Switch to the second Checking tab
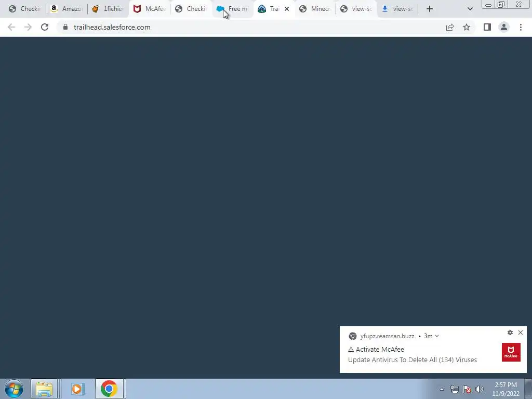Image resolution: width=532 pixels, height=399 pixels. pyautogui.click(x=191, y=9)
